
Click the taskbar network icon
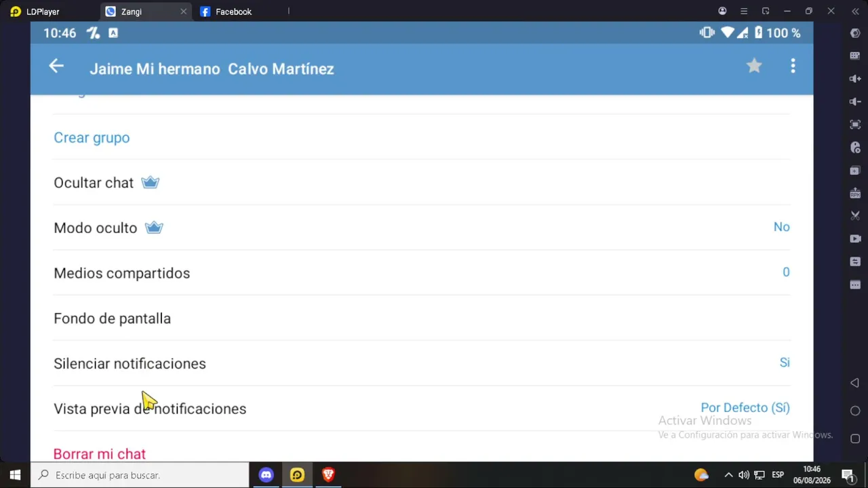tap(759, 475)
